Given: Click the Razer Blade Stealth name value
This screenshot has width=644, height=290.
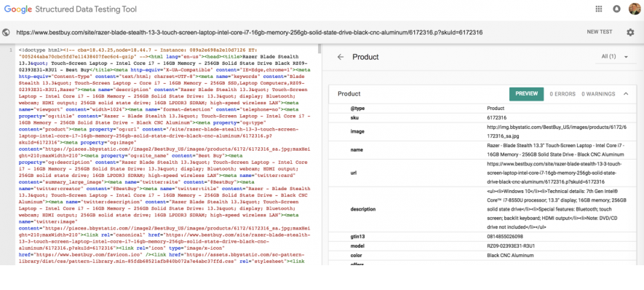Looking at the screenshot, I should tap(555, 151).
